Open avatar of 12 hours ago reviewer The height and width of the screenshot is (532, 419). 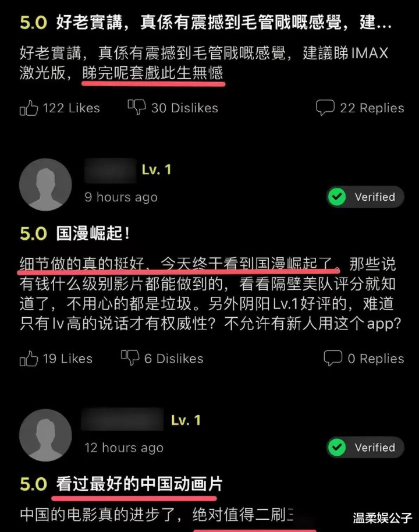45,435
